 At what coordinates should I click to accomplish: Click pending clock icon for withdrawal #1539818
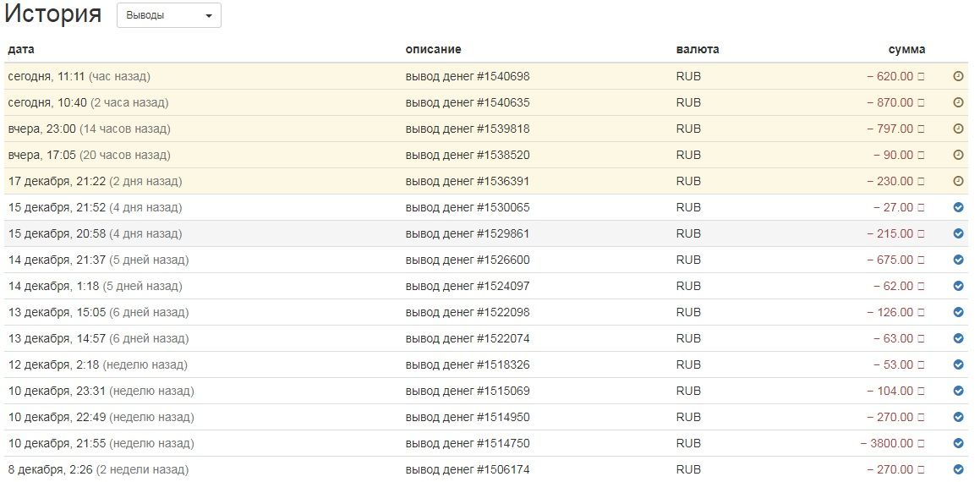click(958, 129)
